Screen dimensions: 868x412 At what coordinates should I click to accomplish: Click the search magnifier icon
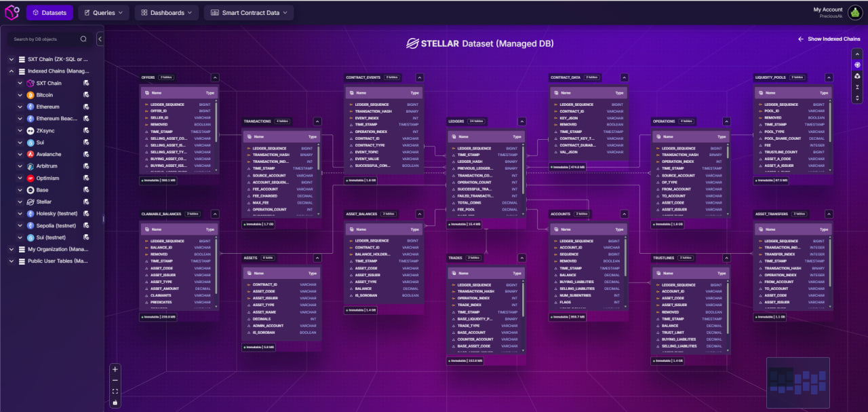click(x=83, y=39)
